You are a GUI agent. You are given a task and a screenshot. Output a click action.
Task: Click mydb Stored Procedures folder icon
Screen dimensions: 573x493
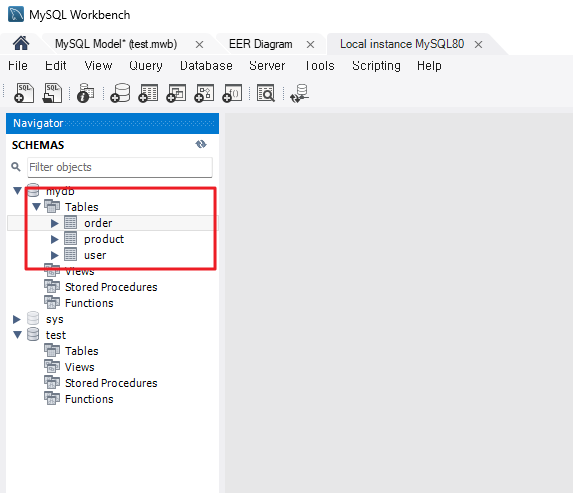(52, 287)
